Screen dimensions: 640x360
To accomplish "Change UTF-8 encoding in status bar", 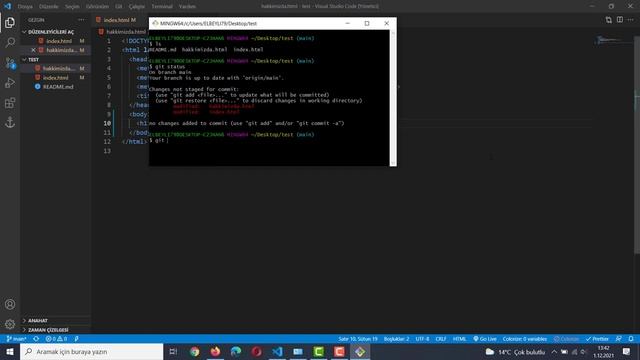I will 422,339.
